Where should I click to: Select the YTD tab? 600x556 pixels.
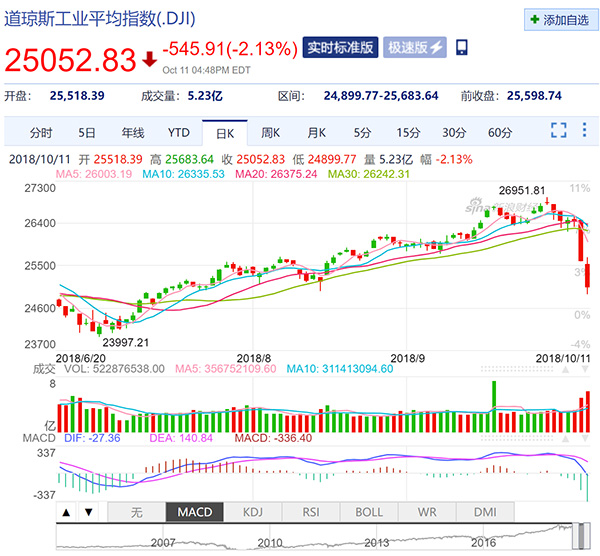tap(179, 133)
